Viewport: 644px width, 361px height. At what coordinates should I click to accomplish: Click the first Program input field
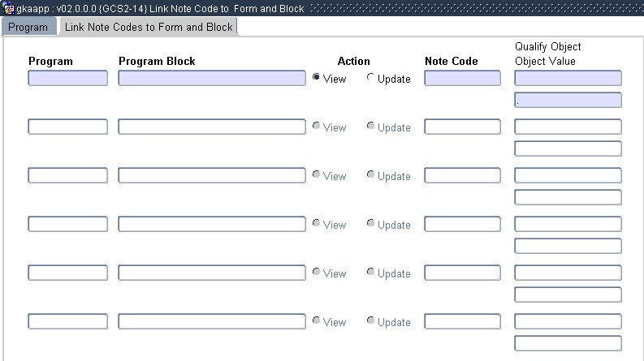[x=67, y=79]
